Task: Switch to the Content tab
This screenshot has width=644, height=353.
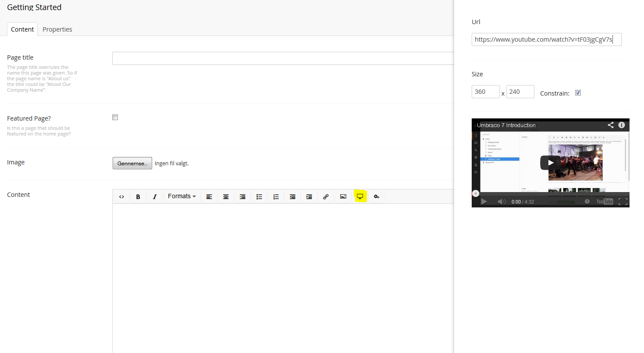Action: (22, 29)
